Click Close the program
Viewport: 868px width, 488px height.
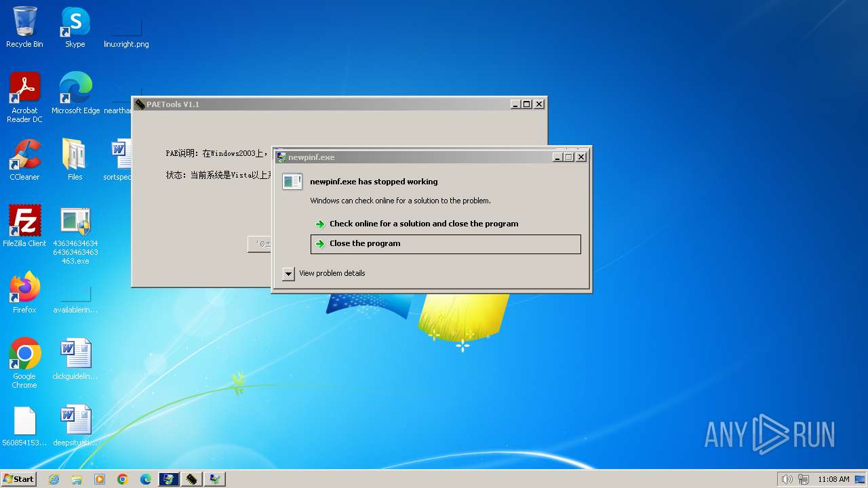(x=446, y=244)
